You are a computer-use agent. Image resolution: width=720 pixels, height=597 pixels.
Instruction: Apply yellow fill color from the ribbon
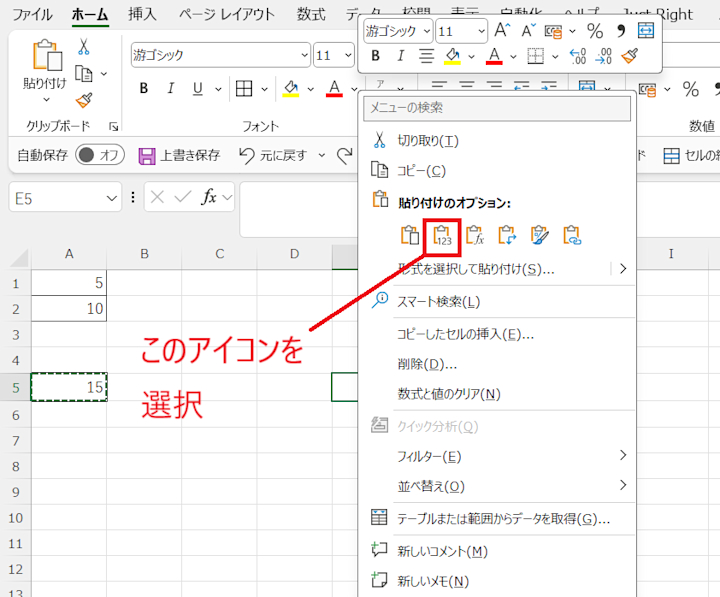(291, 88)
